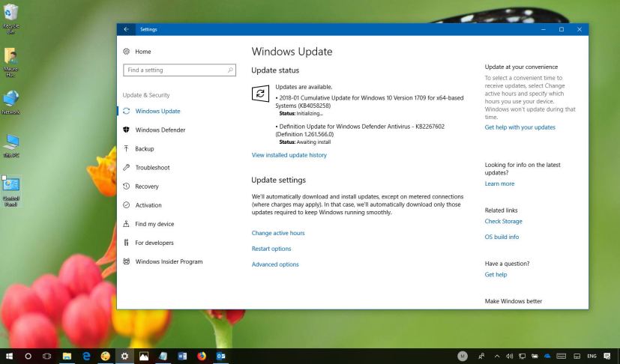Open View installed update history link
The width and height of the screenshot is (620, 364).
(x=289, y=155)
